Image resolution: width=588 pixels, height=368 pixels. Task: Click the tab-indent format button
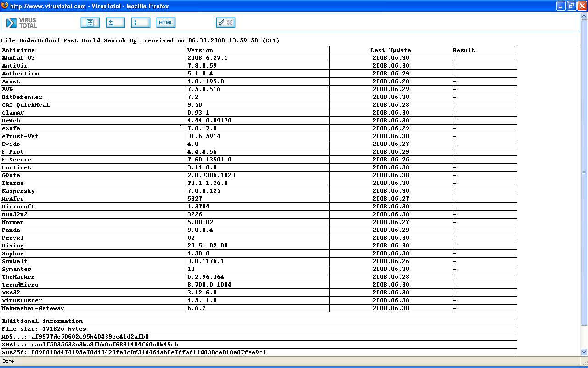115,23
